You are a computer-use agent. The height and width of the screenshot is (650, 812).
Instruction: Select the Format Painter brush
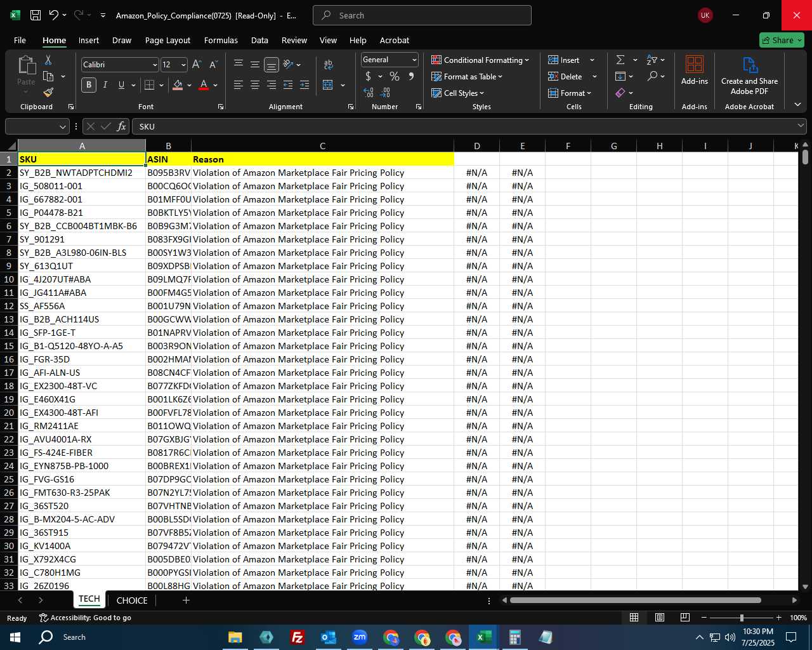(48, 93)
